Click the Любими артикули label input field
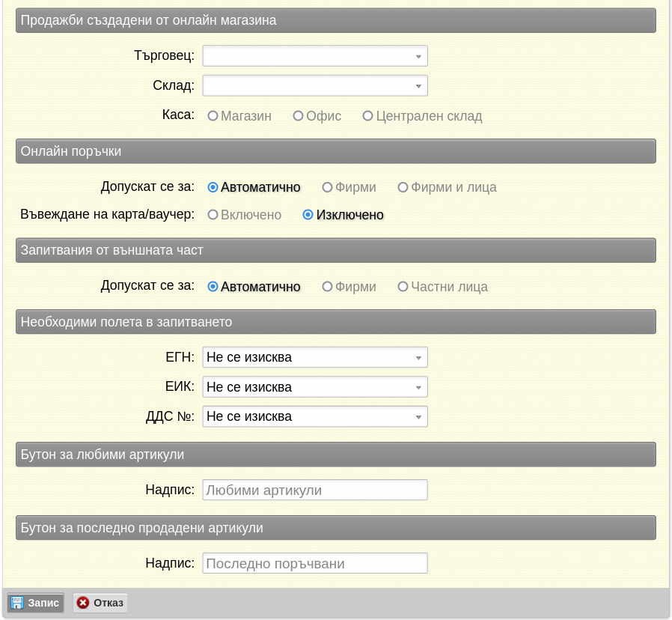The width and height of the screenshot is (672, 620). coord(315,490)
